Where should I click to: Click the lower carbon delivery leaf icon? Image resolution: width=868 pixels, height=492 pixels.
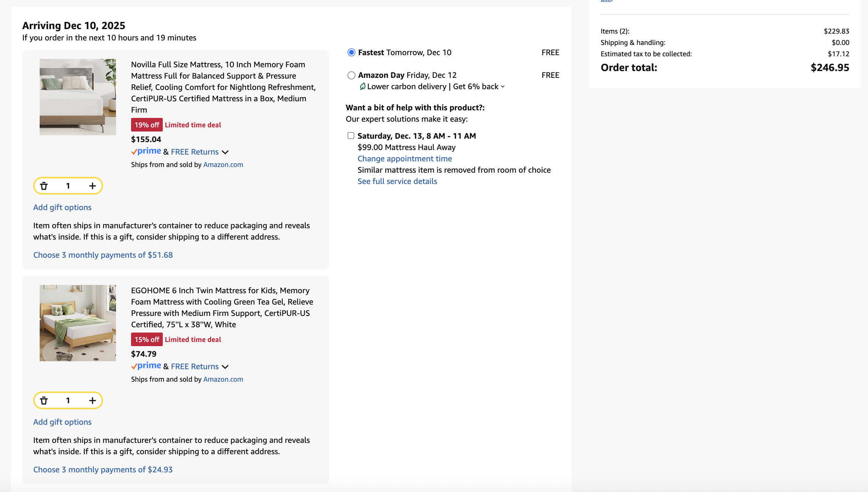(x=362, y=87)
